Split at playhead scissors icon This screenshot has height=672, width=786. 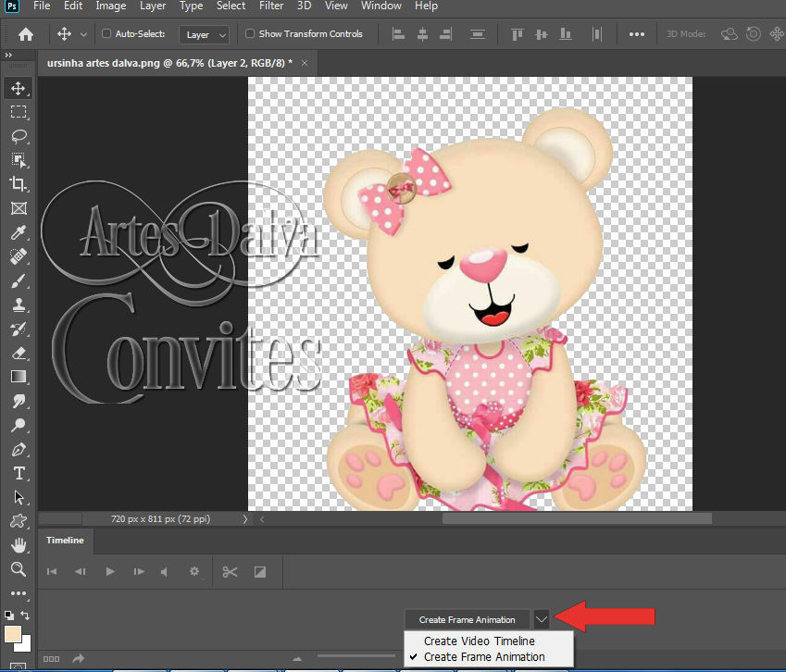(x=230, y=572)
